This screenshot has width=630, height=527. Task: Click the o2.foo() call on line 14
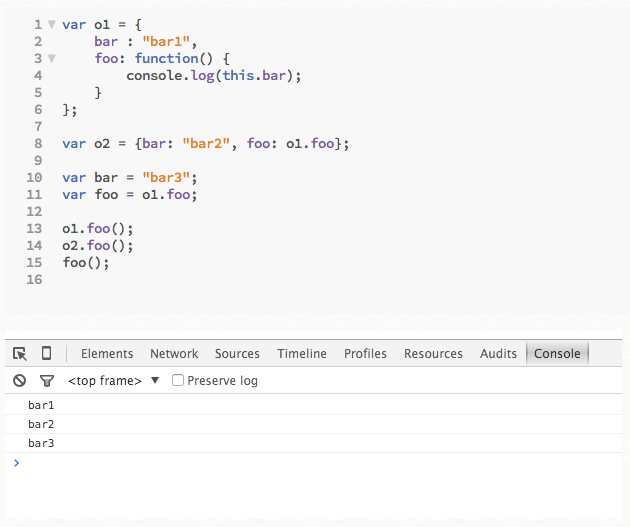98,246
